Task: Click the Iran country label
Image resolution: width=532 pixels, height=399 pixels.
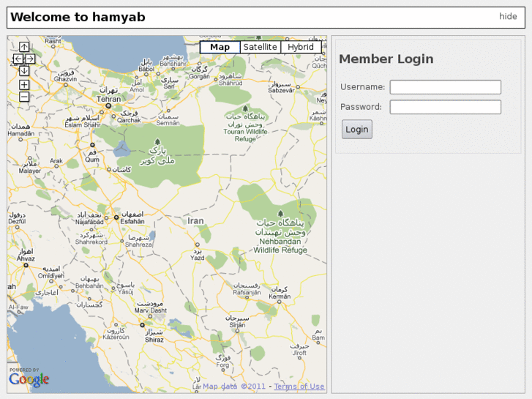Action: [x=196, y=221]
